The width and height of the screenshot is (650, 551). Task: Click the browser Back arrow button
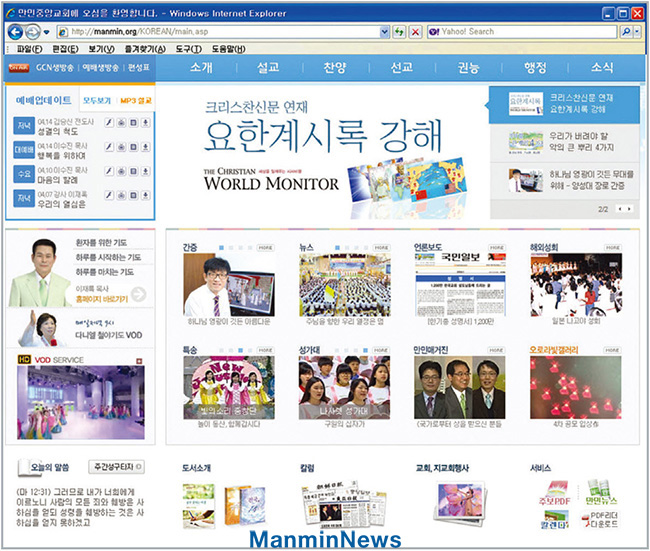tap(15, 32)
